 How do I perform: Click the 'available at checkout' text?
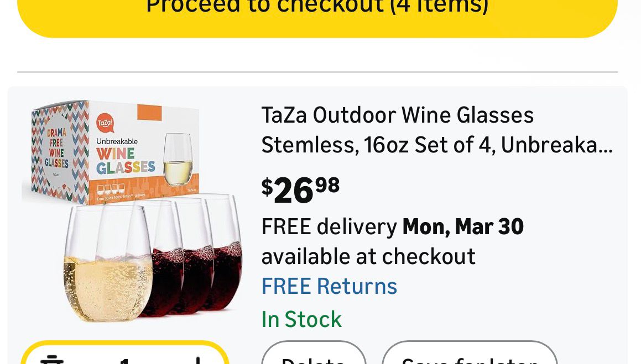(x=368, y=257)
